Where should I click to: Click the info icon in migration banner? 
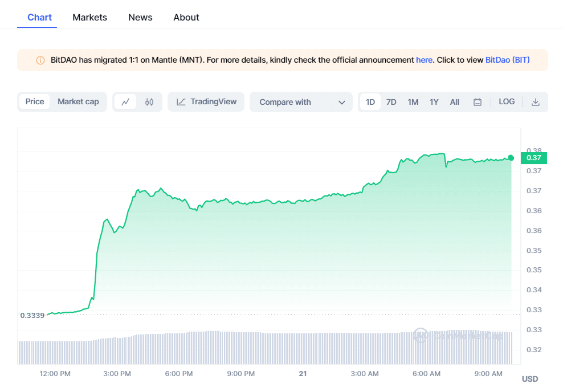(x=40, y=60)
